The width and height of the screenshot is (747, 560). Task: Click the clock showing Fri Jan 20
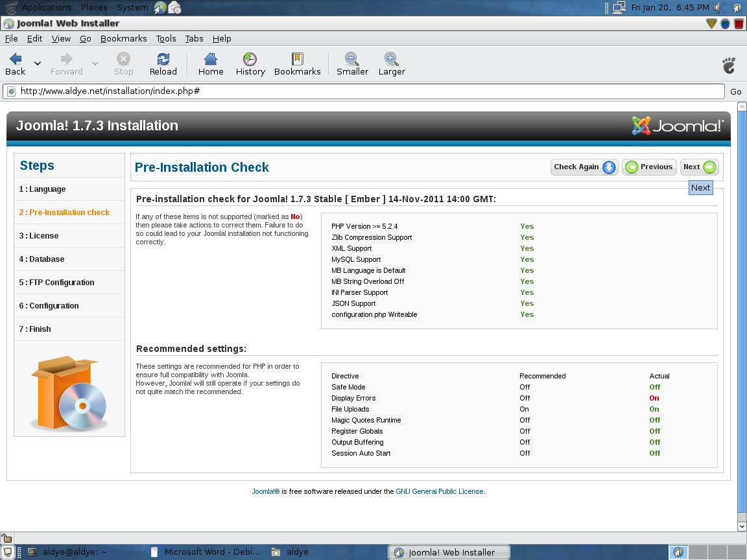click(x=670, y=8)
